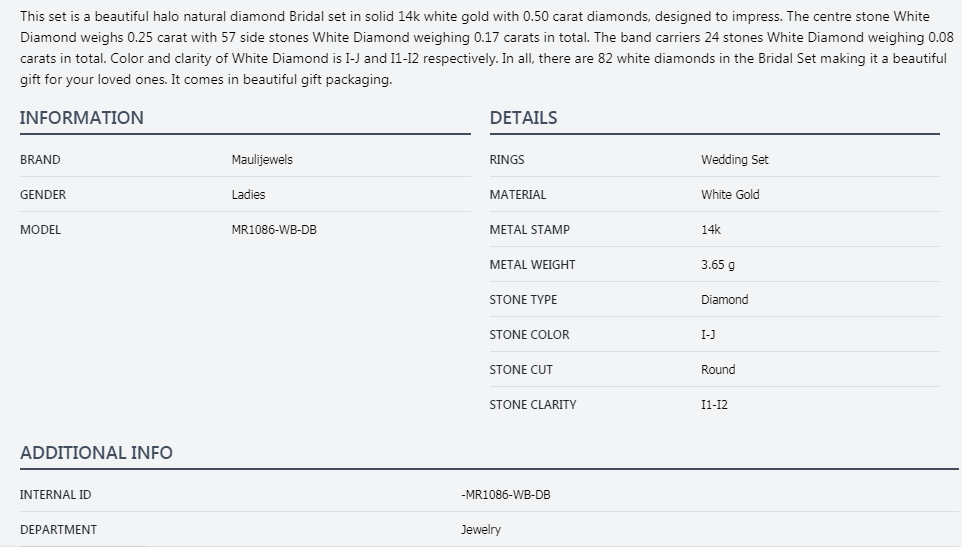Click the Wedding Set rings value

pyautogui.click(x=734, y=160)
